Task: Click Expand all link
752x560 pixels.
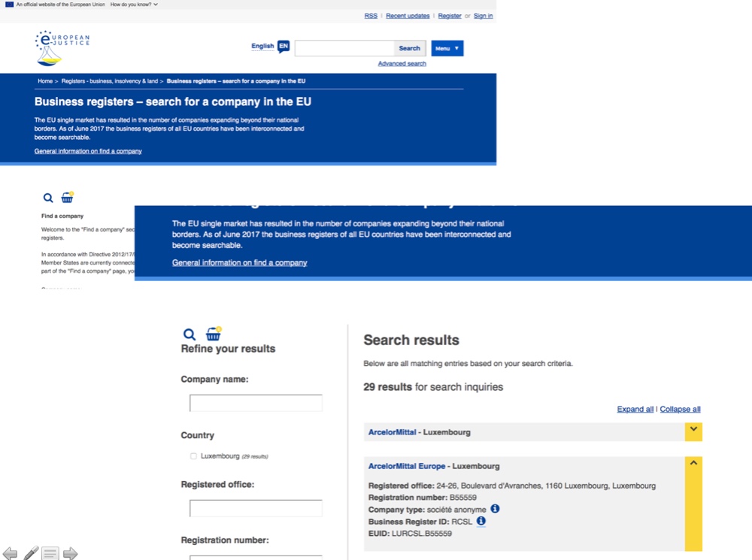Action: click(x=635, y=409)
